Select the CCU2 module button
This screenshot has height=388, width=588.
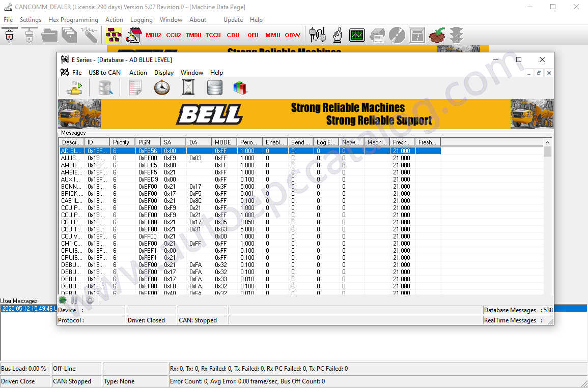click(x=173, y=35)
